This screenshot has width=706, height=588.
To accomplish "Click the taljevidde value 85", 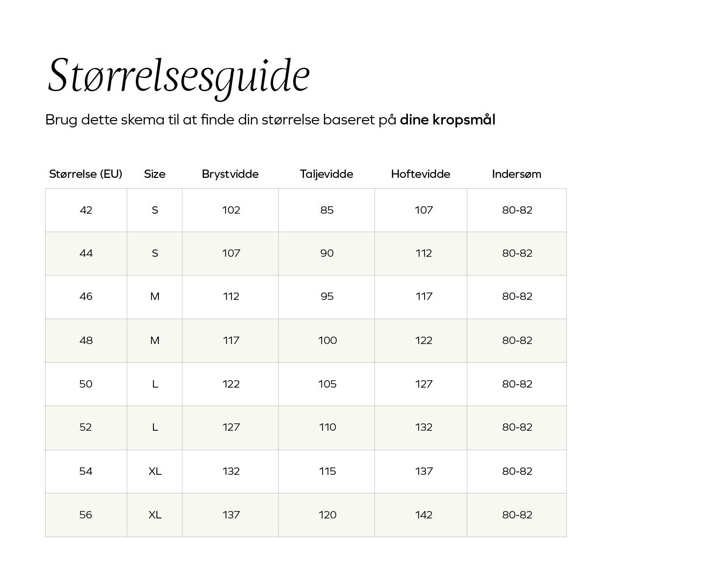I will click(x=327, y=210).
